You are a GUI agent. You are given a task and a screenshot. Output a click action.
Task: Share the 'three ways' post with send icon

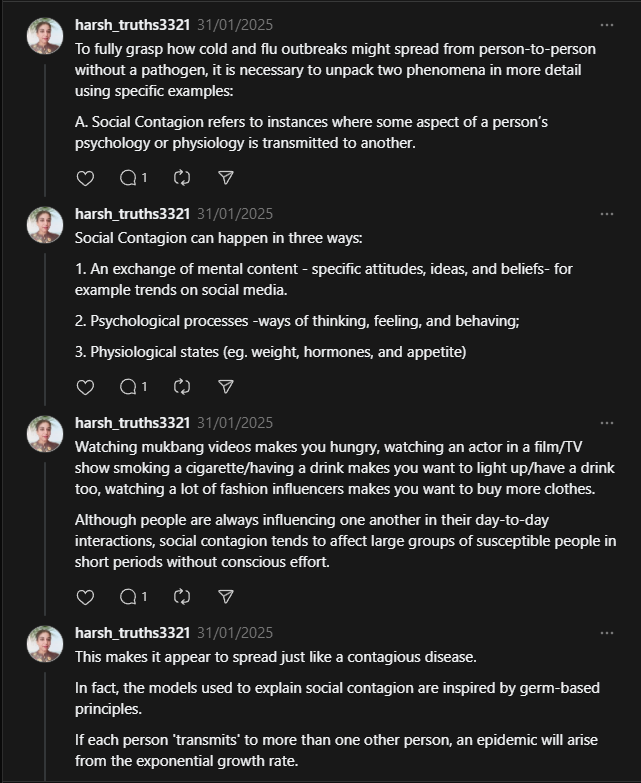[x=226, y=387]
